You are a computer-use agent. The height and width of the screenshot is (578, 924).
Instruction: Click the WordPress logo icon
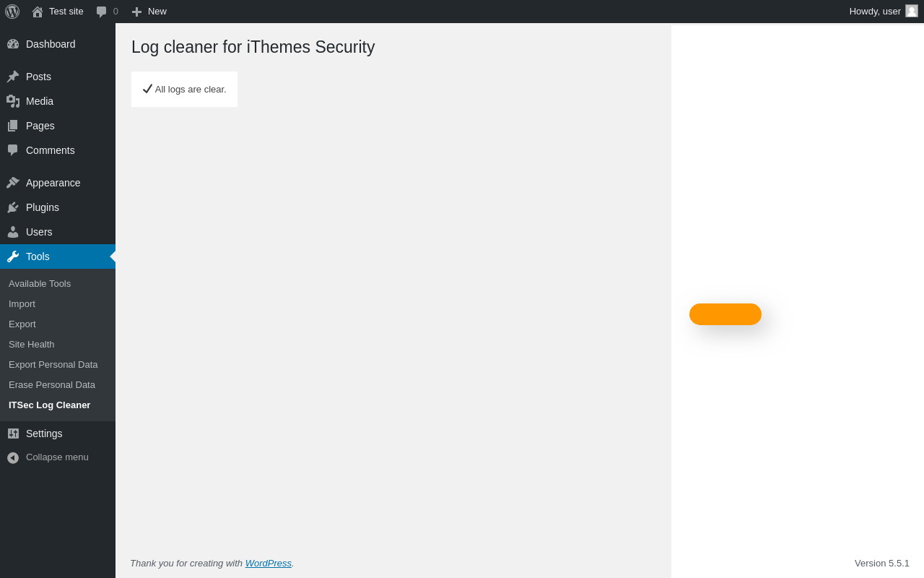12,12
